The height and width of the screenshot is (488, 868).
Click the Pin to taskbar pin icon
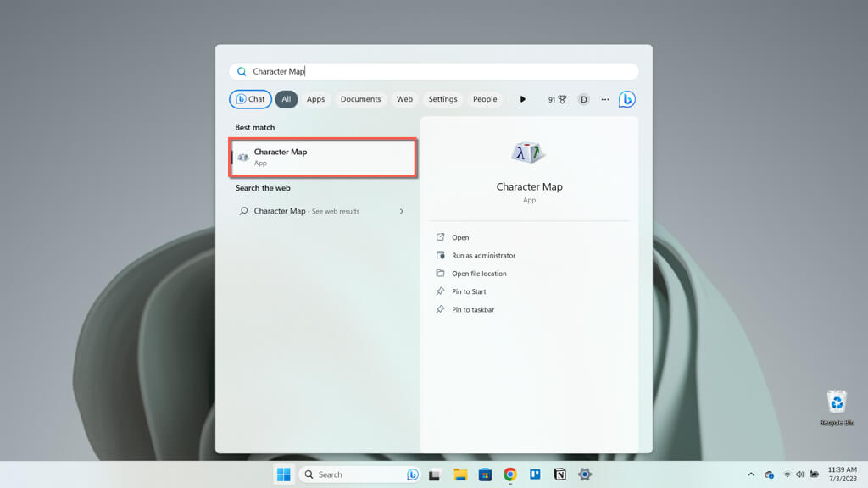tap(440, 309)
